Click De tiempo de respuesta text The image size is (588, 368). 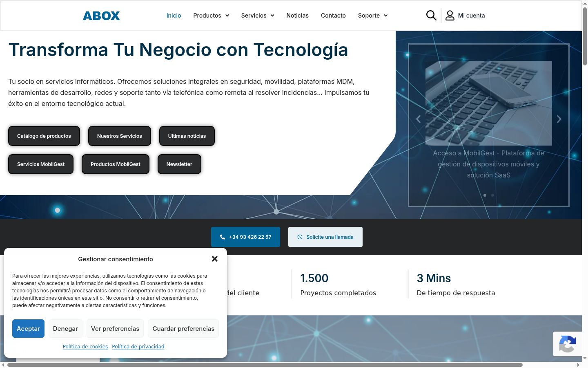pos(456,293)
